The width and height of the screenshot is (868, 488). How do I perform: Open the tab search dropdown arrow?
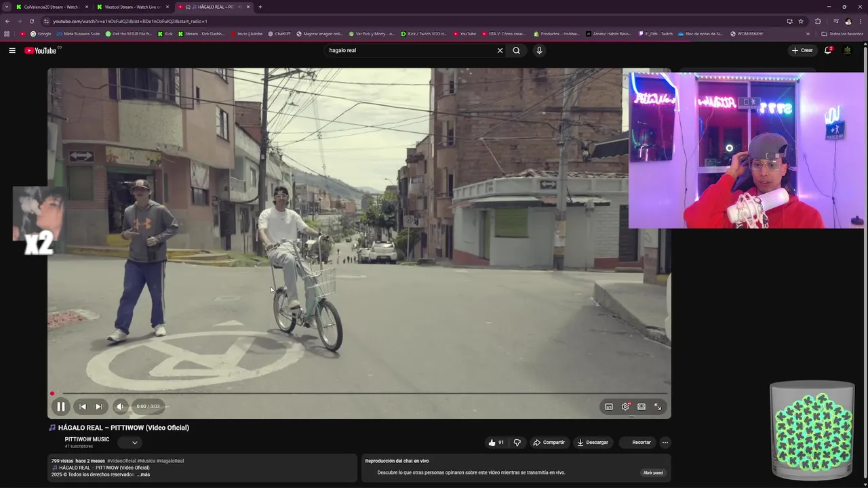pyautogui.click(x=7, y=7)
